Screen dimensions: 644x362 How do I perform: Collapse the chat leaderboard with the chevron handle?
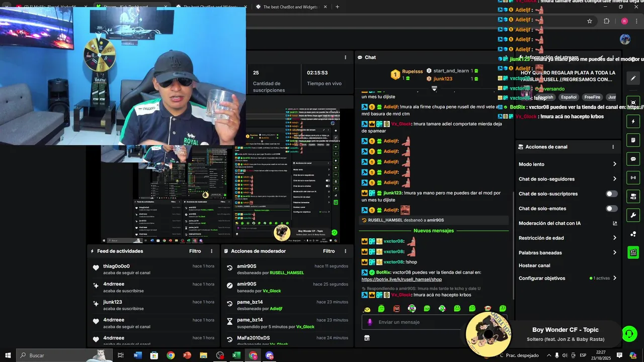coord(434,88)
